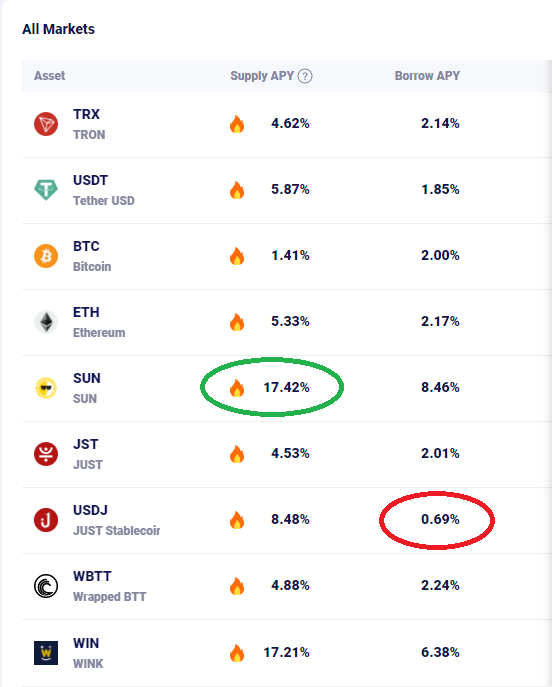
Task: Click the Supply APY help question icon
Action: (x=305, y=76)
